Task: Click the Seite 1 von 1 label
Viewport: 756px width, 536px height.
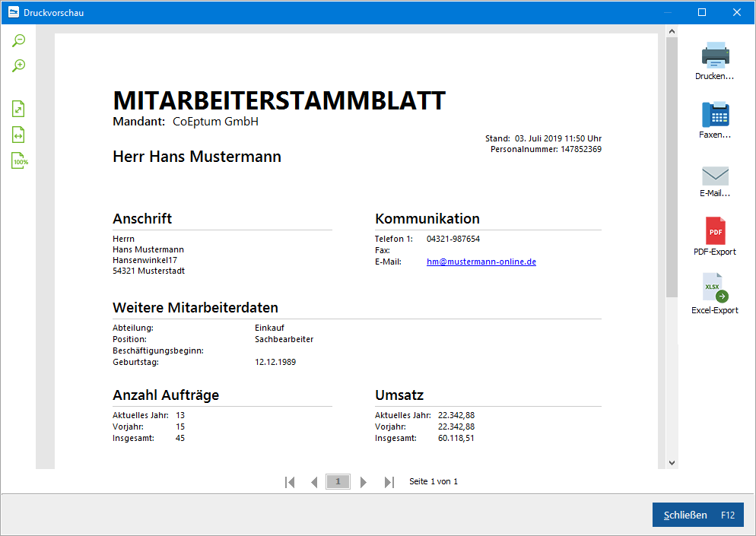Action: (434, 481)
